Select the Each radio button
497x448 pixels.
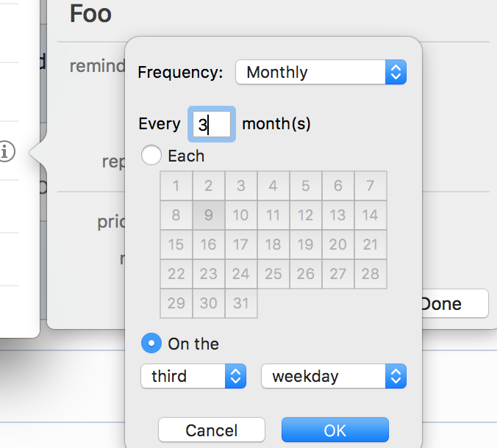pyautogui.click(x=151, y=156)
